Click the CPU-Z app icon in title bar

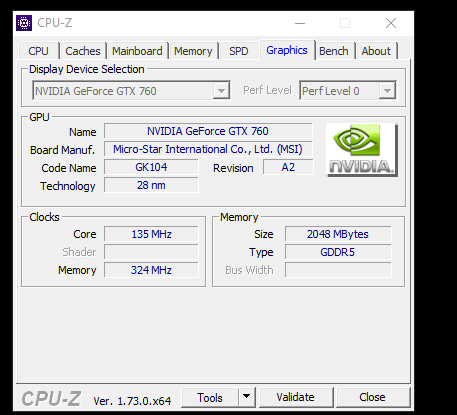click(24, 23)
